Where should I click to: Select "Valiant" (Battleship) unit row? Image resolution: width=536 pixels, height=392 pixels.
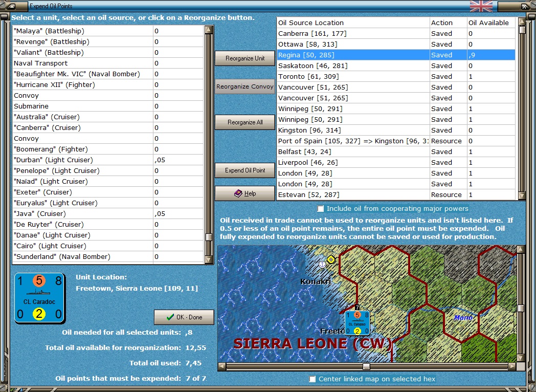click(x=108, y=52)
